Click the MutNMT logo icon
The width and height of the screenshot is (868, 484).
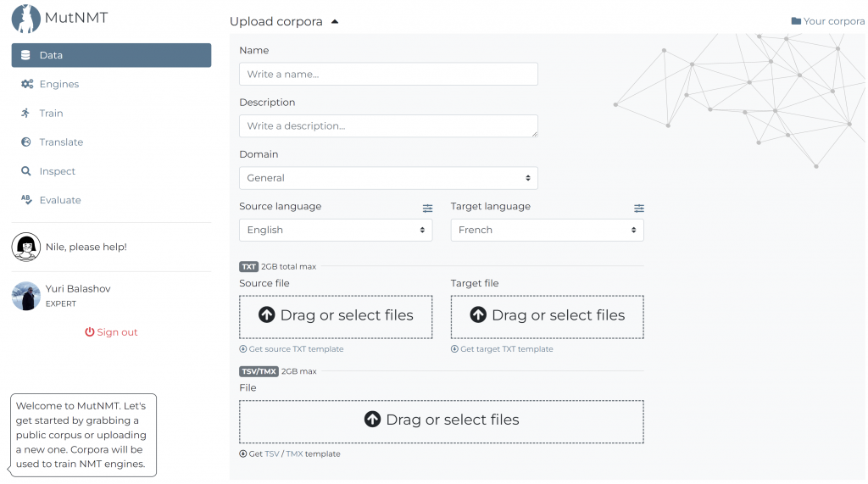tap(26, 18)
